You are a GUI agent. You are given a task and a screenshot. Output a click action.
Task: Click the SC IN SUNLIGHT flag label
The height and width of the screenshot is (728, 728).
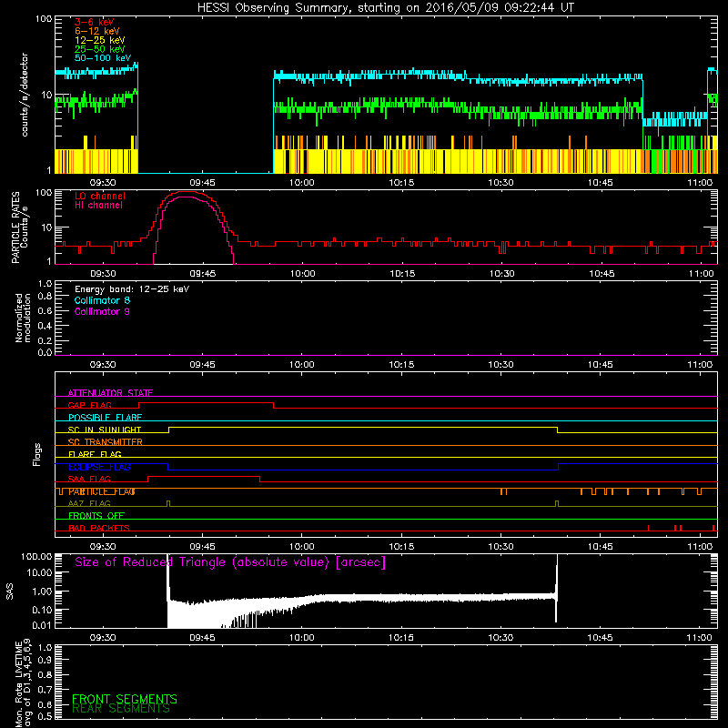105,430
